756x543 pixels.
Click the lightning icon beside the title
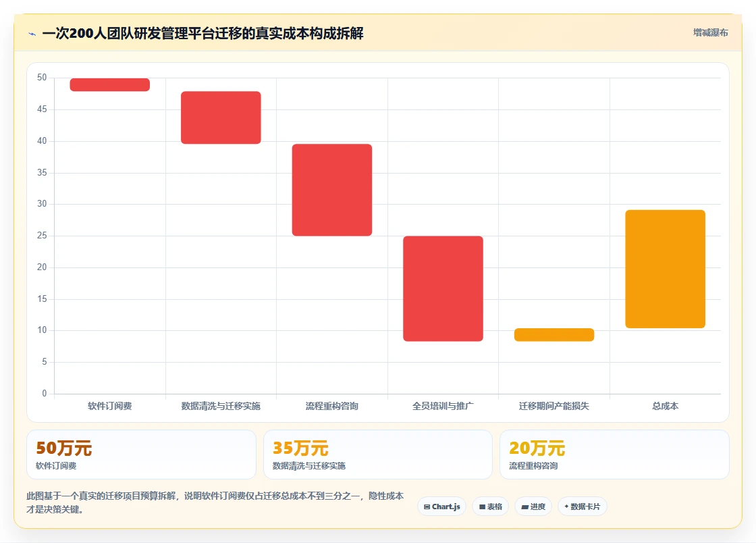32,34
